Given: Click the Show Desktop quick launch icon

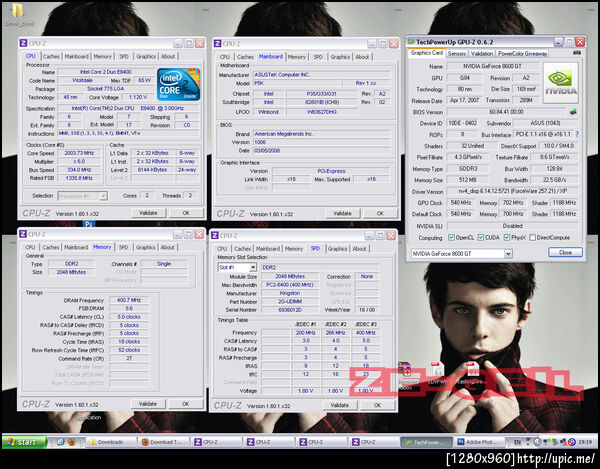Looking at the screenshot, I should pos(60,442).
